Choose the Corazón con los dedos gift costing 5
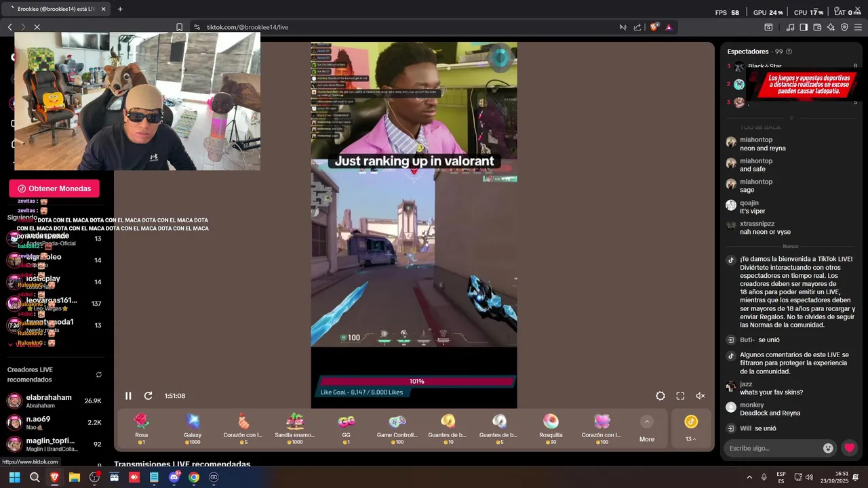The width and height of the screenshot is (868, 488). point(243,429)
